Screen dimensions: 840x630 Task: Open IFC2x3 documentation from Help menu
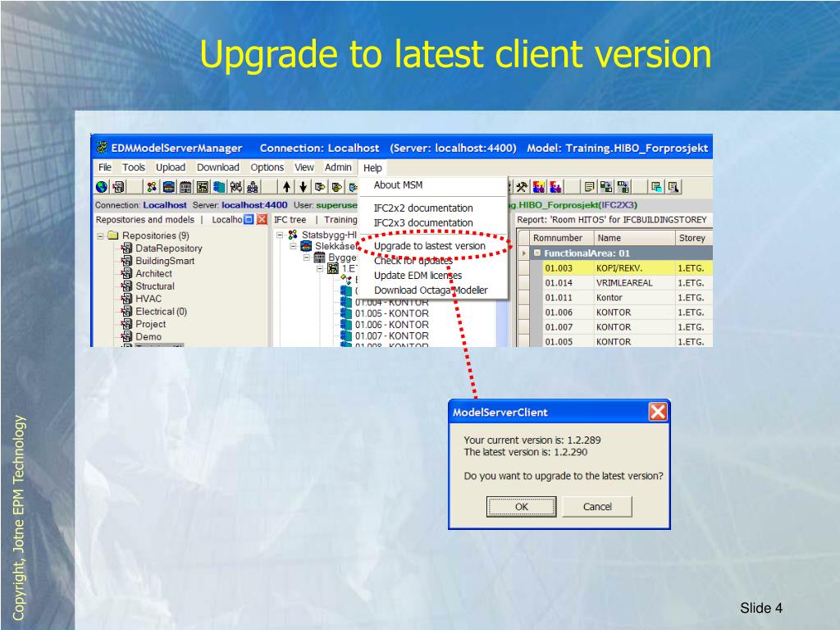[433, 222]
